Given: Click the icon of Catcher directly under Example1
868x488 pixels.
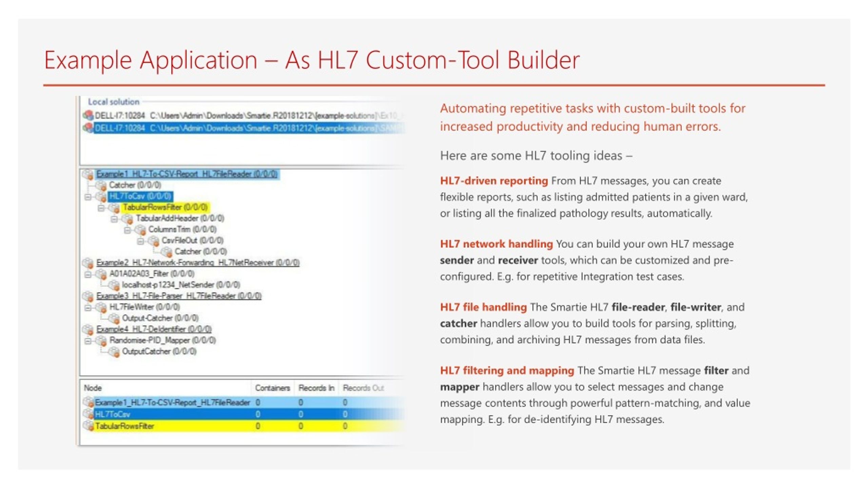Looking at the screenshot, I should 101,185.
